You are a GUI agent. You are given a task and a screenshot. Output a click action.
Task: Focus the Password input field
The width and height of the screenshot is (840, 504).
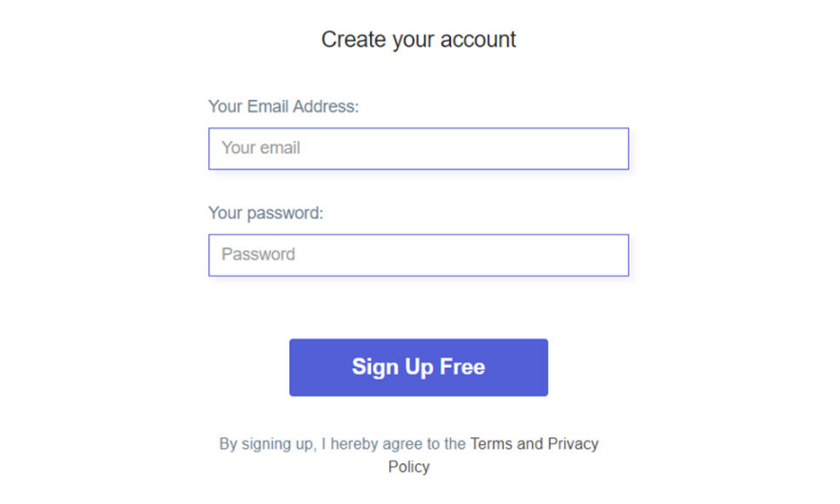(x=419, y=255)
